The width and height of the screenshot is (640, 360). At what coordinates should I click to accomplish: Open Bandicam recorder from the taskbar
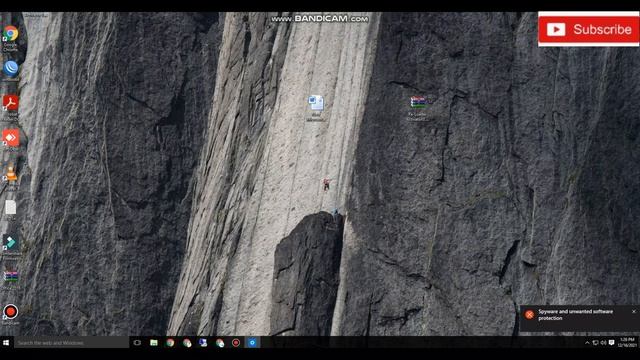[x=236, y=342]
